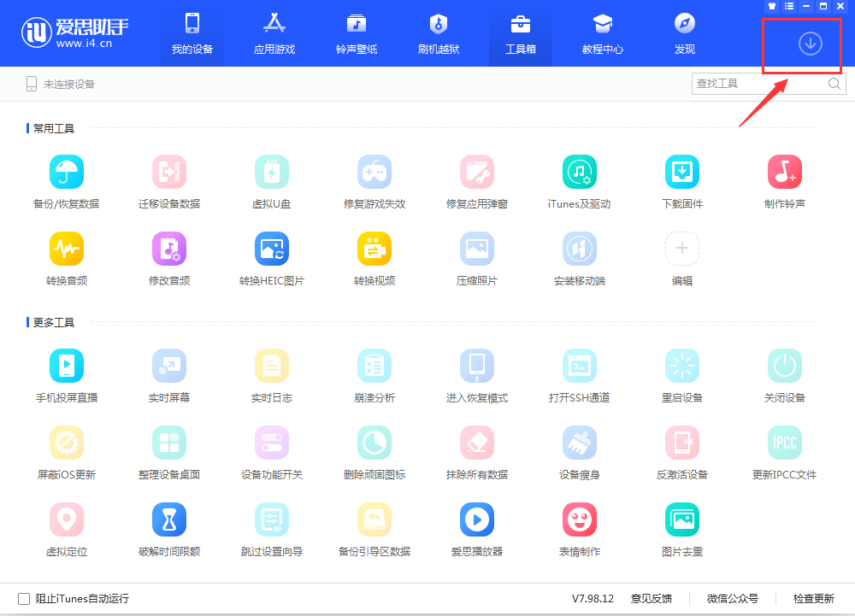
Task: Open the 意见反馈 feedback link
Action: click(652, 599)
